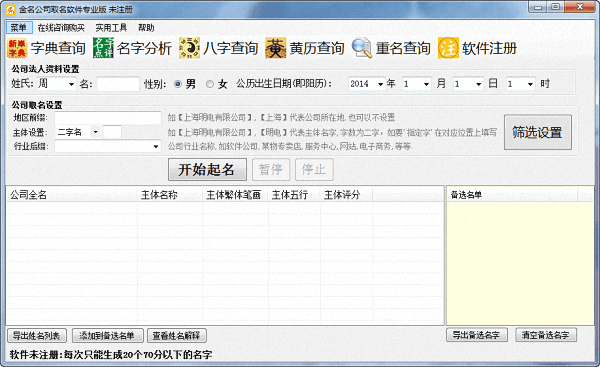This screenshot has width=600, height=367.
Task: Click the 地区前缀 input field
Action: click(108, 117)
